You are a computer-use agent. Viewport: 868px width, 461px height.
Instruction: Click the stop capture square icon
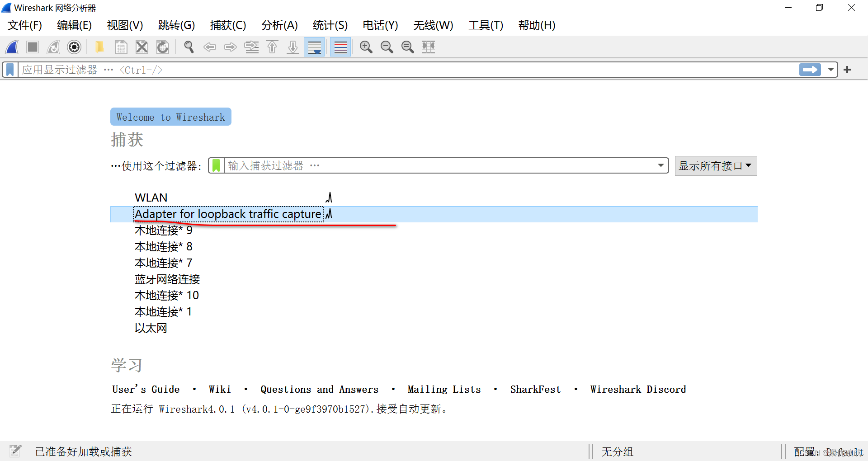[x=33, y=47]
